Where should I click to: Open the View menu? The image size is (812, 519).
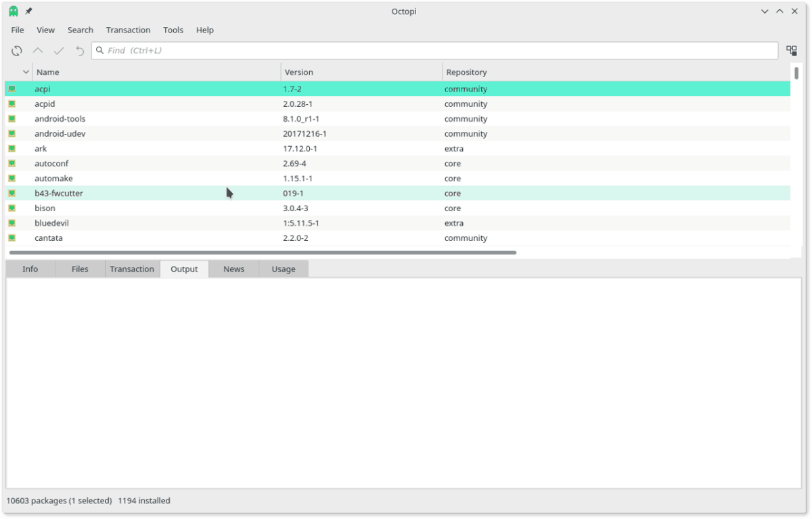46,30
